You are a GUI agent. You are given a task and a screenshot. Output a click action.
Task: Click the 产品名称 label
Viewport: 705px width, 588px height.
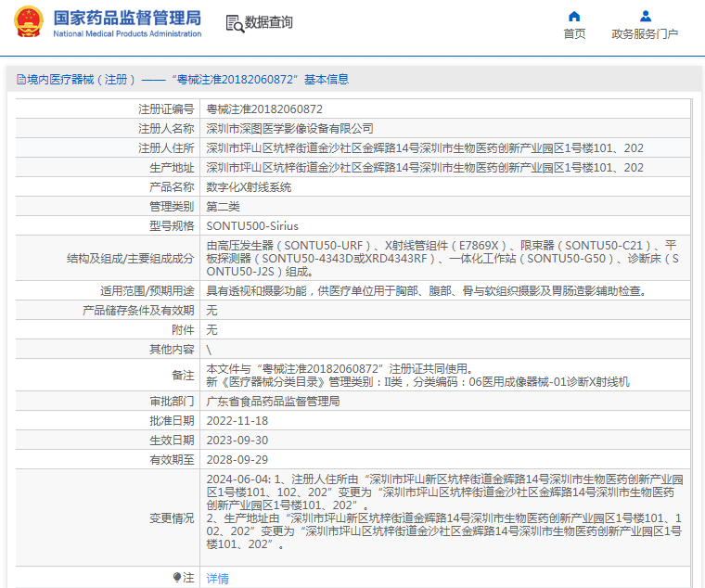[172, 187]
